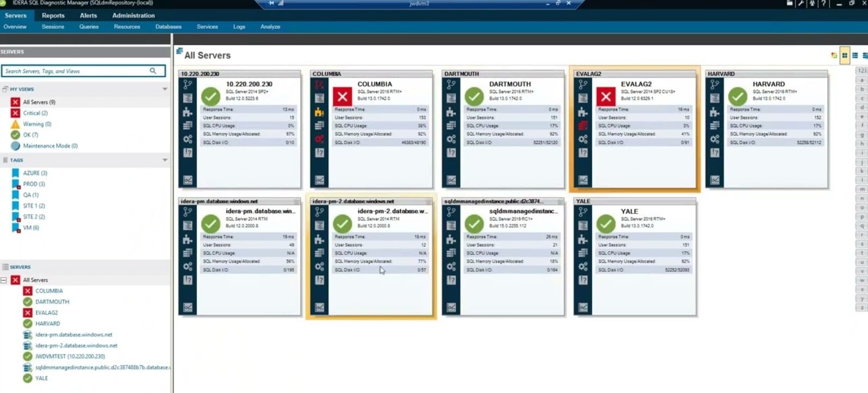This screenshot has height=393, width=868.
Task: Open chart icon on YALE card
Action: click(583, 307)
